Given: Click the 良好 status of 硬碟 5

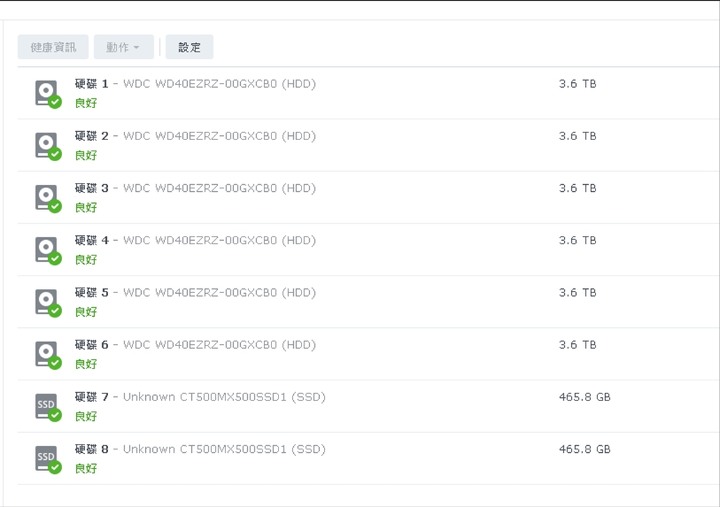Looking at the screenshot, I should pos(86,312).
